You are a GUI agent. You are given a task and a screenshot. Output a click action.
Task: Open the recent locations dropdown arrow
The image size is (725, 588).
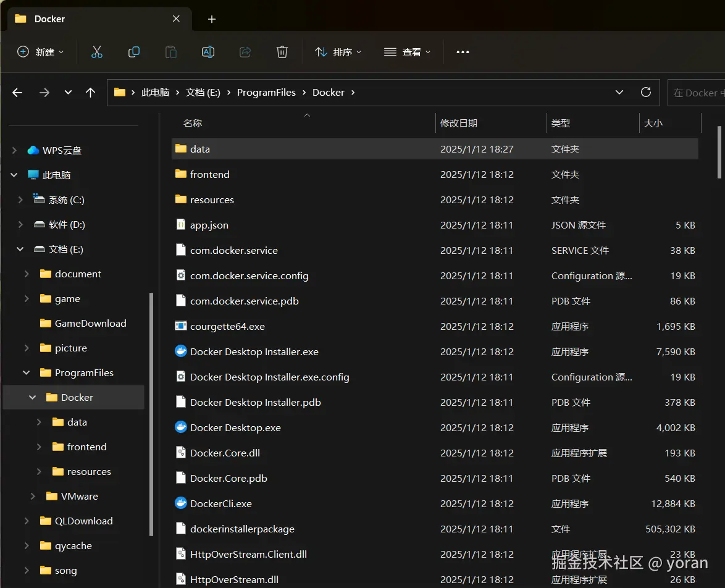click(68, 93)
